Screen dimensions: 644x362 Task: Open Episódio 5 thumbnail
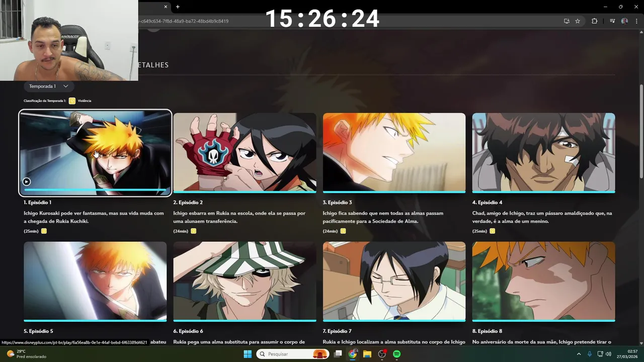[x=95, y=281]
